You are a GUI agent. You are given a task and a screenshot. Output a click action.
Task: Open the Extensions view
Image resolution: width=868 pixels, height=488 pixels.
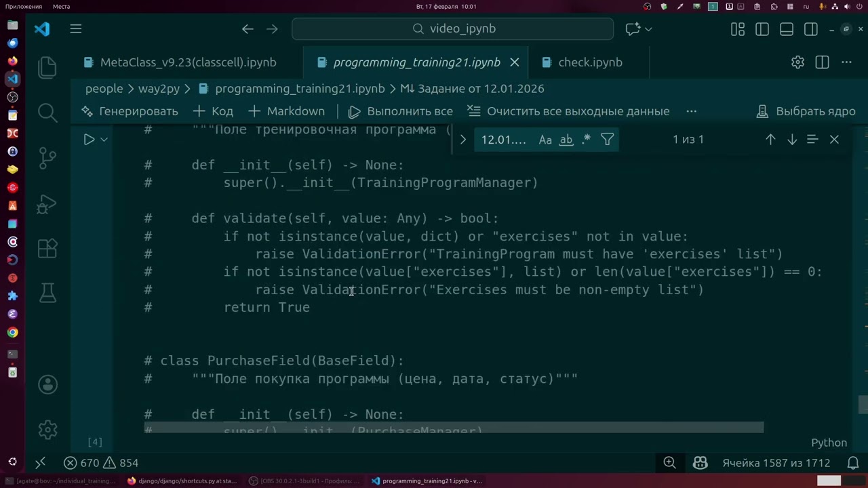47,248
